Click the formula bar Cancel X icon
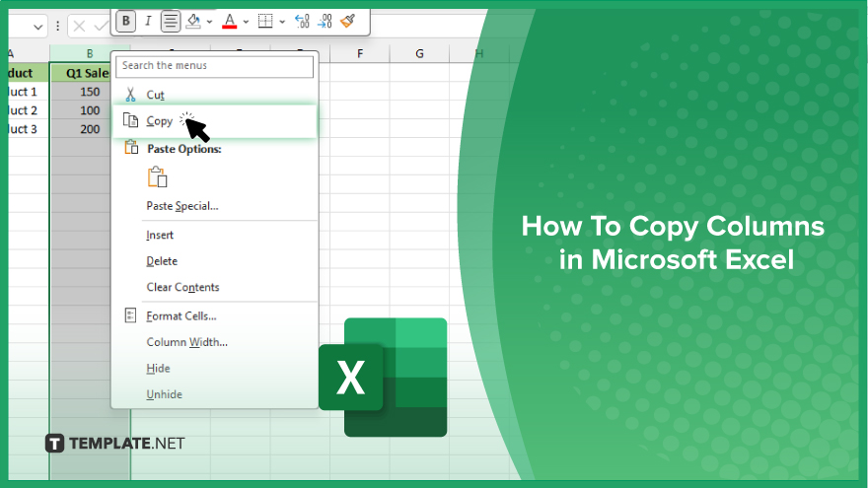This screenshot has height=488, width=868. (79, 26)
